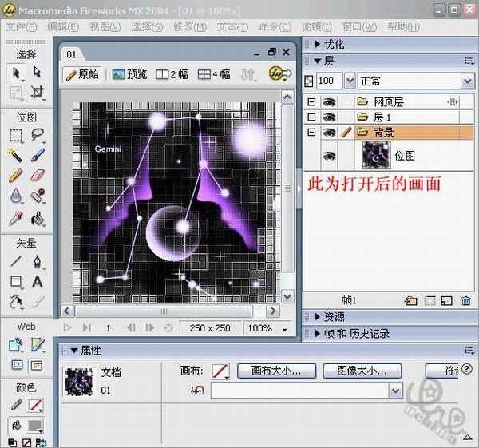This screenshot has height=448, width=479.
Task: Toggle visibility of 层 1 layer
Action: 327,117
